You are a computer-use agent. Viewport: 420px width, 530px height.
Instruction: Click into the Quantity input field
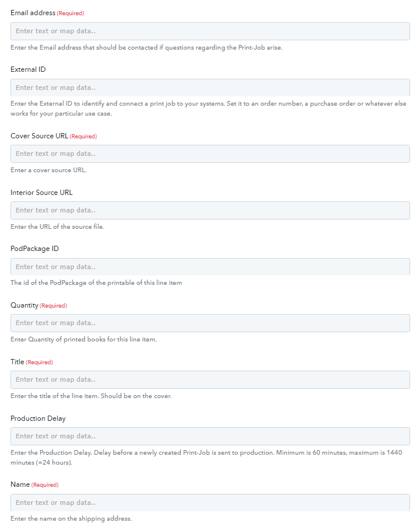(210, 323)
